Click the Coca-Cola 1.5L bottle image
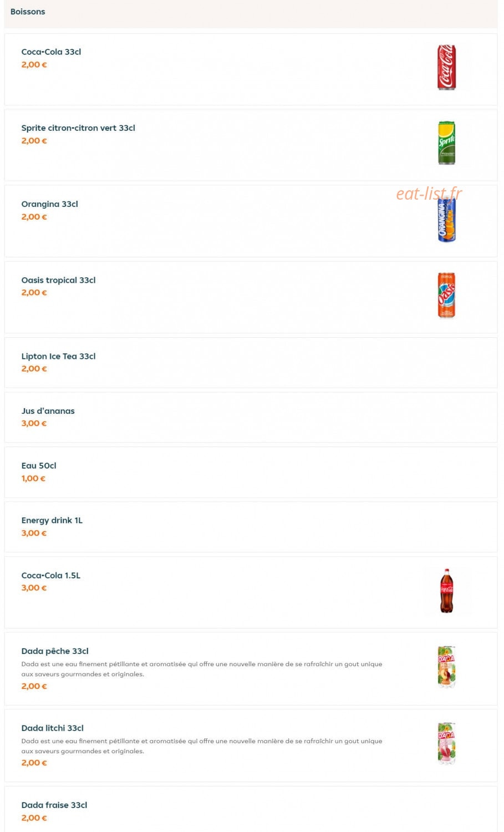Image resolution: width=504 pixels, height=832 pixels. [x=446, y=591]
